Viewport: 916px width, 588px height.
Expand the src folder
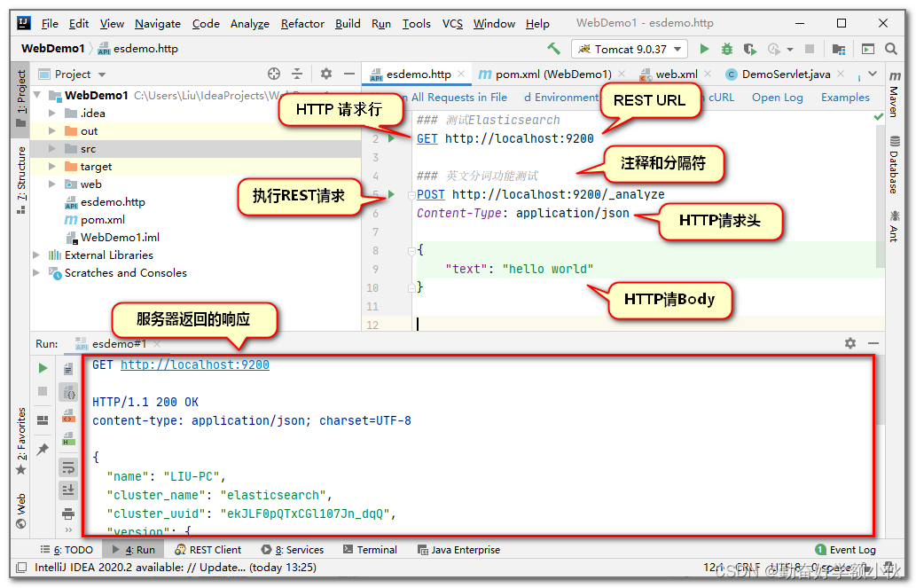(x=52, y=148)
